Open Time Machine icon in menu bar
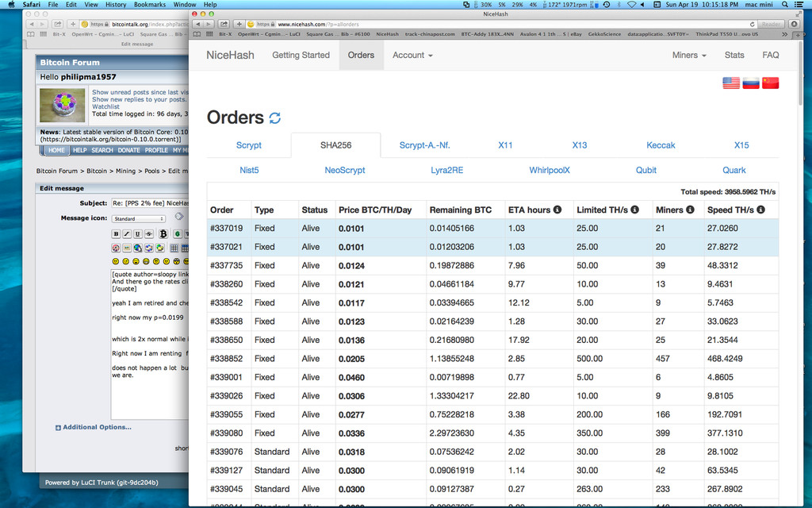Viewport: 812px width, 508px height. 606,5
